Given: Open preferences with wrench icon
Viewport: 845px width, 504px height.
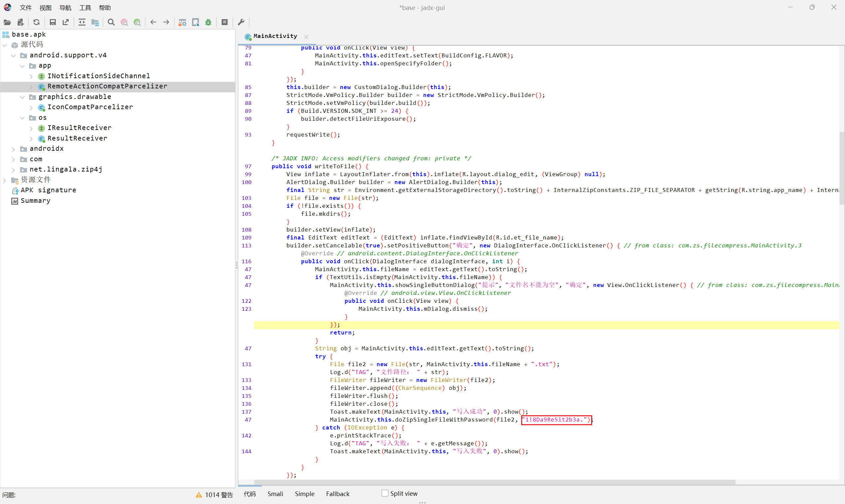Looking at the screenshot, I should [x=241, y=22].
